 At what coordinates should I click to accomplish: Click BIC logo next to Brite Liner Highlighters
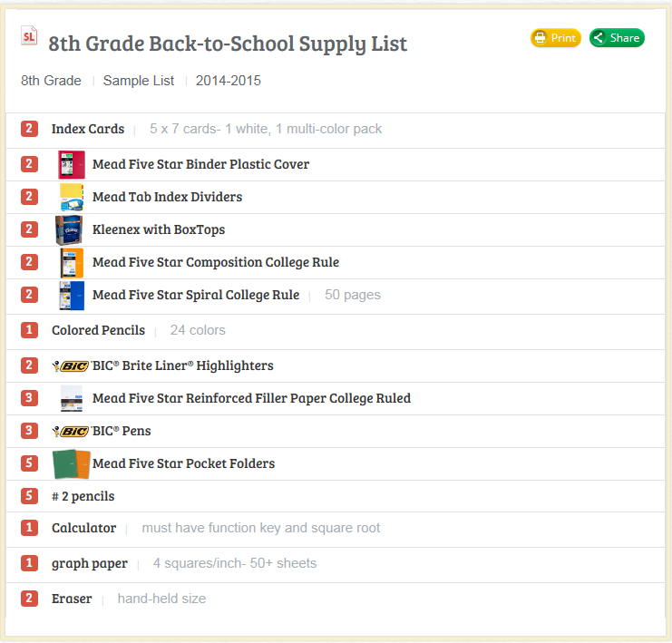click(x=71, y=366)
